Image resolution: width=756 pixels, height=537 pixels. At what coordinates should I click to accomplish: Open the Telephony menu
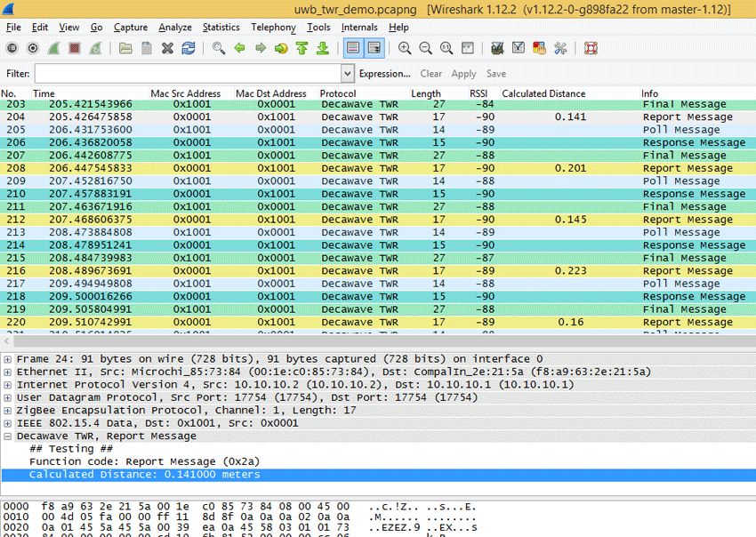[x=273, y=28]
